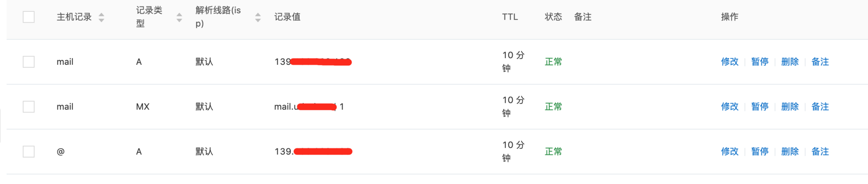The height and width of the screenshot is (184, 868).
Task: Check the mail A record row checkbox
Action: [x=28, y=62]
